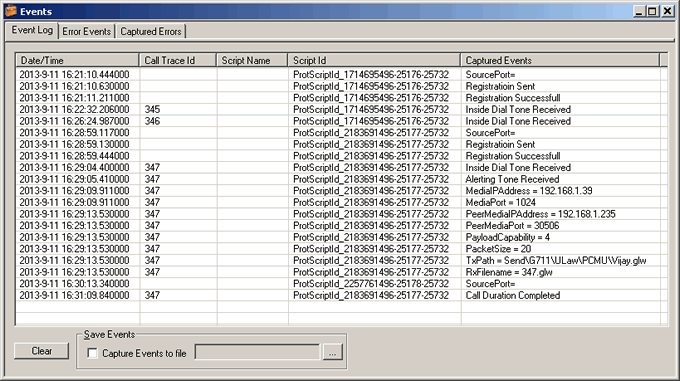Screen dimensions: 680x381
Task: Click the Events window title icon
Action: tap(11, 11)
